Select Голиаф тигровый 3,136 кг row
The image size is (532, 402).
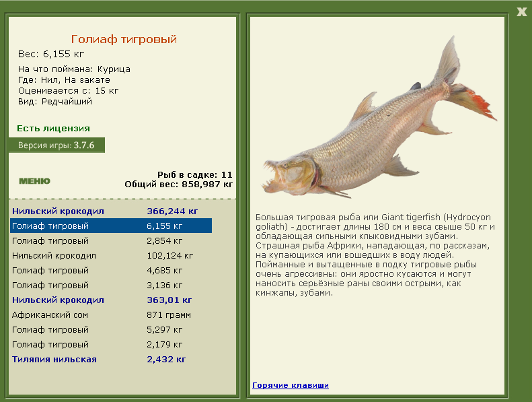pyautogui.click(x=111, y=286)
